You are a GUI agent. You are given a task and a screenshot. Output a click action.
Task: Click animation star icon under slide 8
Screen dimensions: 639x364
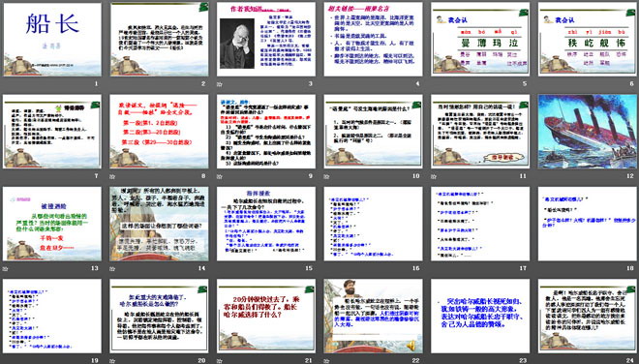pos(112,176)
